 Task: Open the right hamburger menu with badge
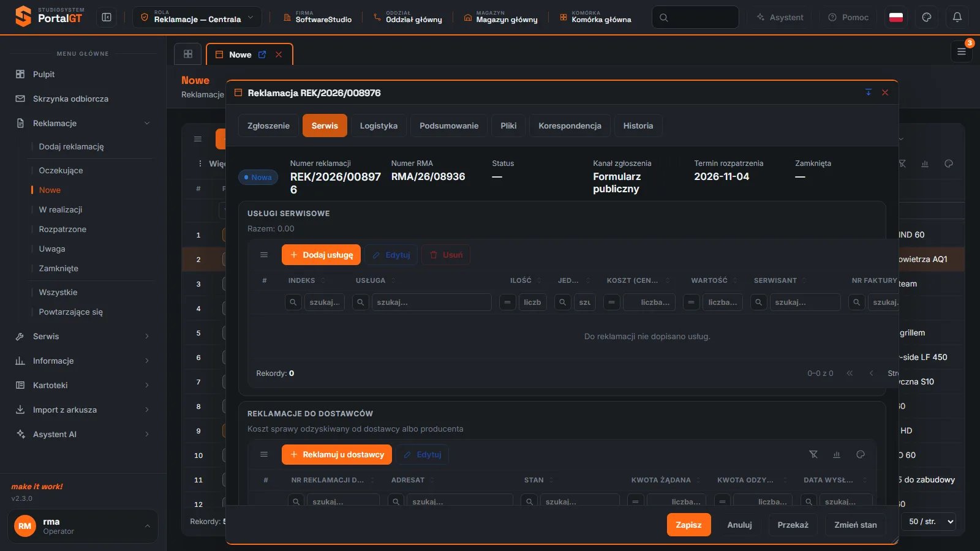[962, 52]
